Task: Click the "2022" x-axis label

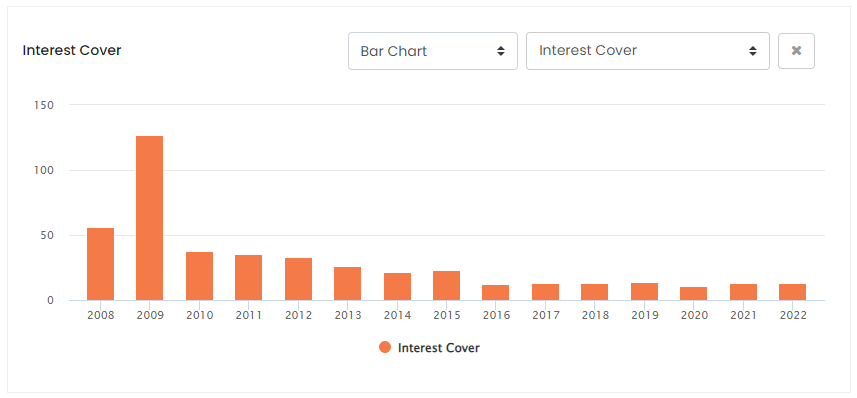Action: click(x=793, y=316)
